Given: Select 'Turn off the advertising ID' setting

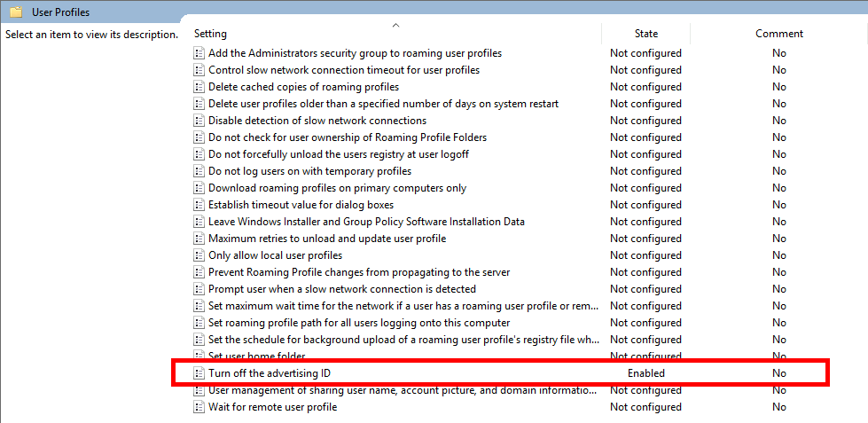Looking at the screenshot, I should [x=270, y=373].
